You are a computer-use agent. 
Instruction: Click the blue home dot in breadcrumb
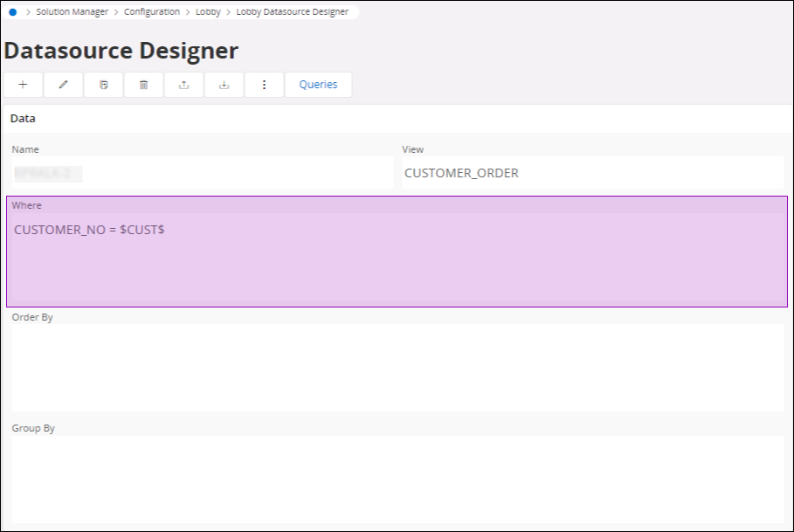(x=12, y=12)
